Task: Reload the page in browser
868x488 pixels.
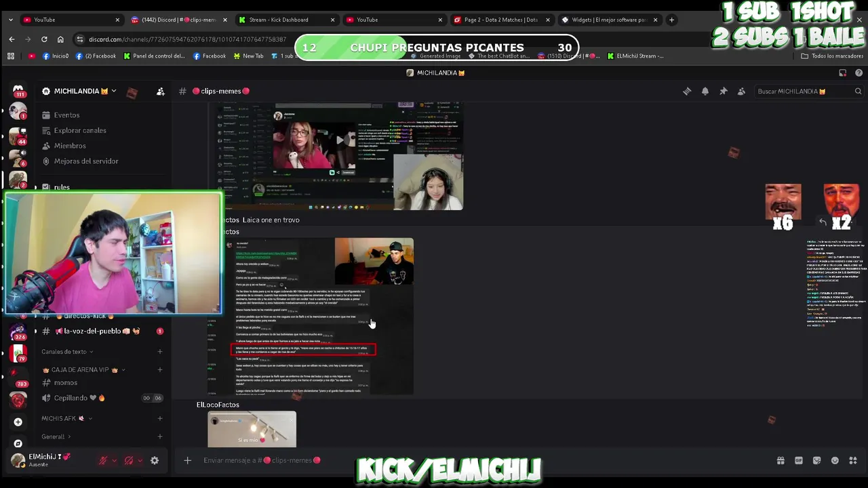Action: point(44,39)
